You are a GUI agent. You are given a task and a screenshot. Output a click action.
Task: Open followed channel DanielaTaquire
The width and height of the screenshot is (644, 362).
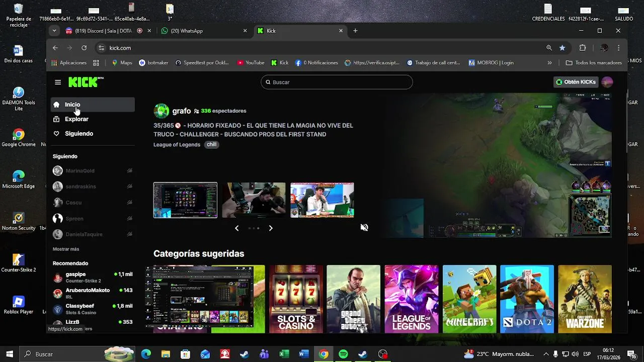(93, 234)
